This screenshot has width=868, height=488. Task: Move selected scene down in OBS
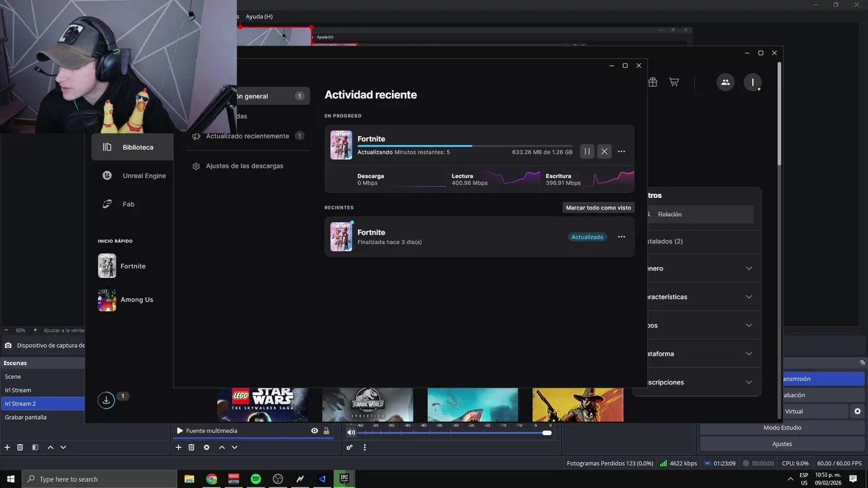63,447
